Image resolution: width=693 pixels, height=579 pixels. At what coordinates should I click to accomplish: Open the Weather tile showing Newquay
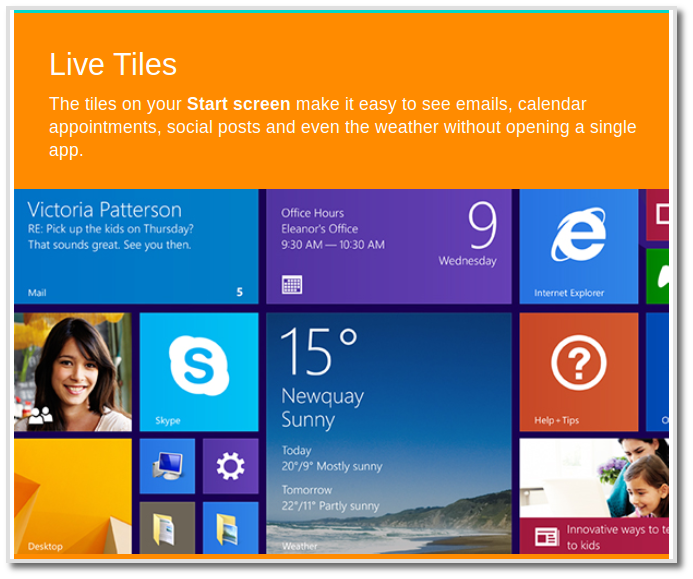click(389, 433)
